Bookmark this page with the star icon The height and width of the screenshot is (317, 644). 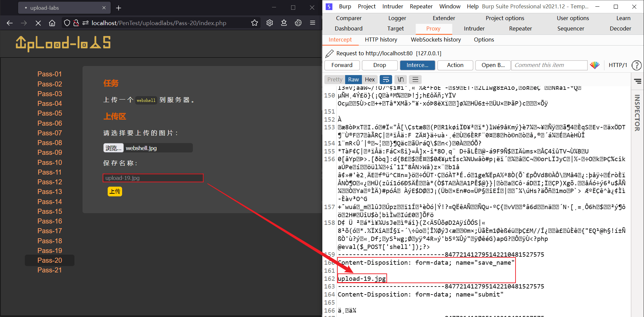[255, 23]
